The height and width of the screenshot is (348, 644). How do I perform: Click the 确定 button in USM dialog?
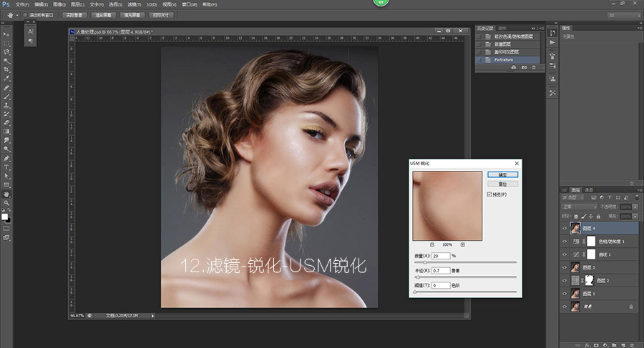502,174
